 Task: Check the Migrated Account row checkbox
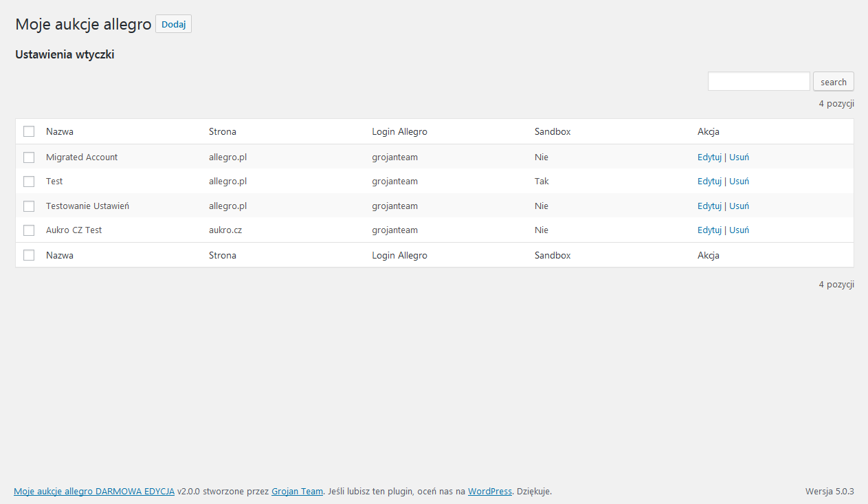(x=29, y=157)
